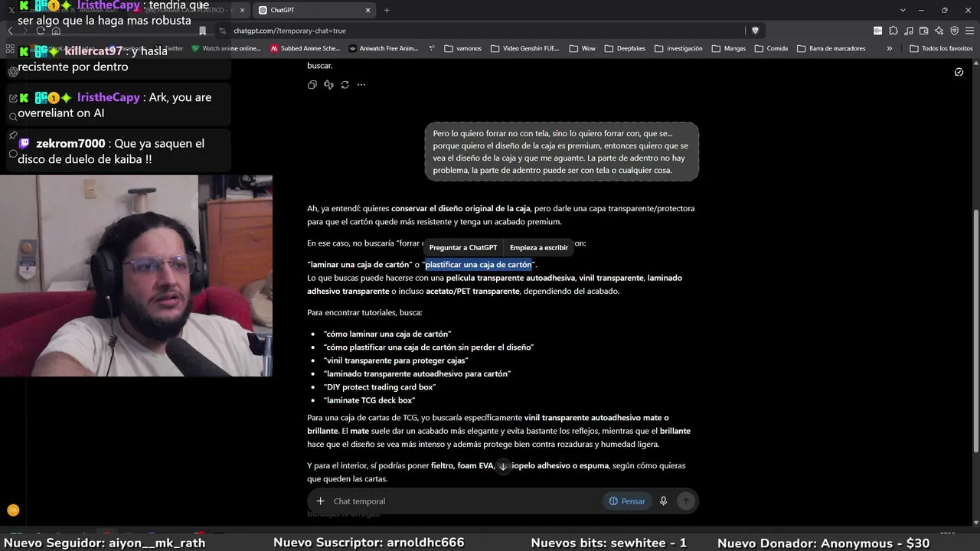Click the bookmark this page icon
Viewport: 980px width, 551px height.
click(x=202, y=31)
